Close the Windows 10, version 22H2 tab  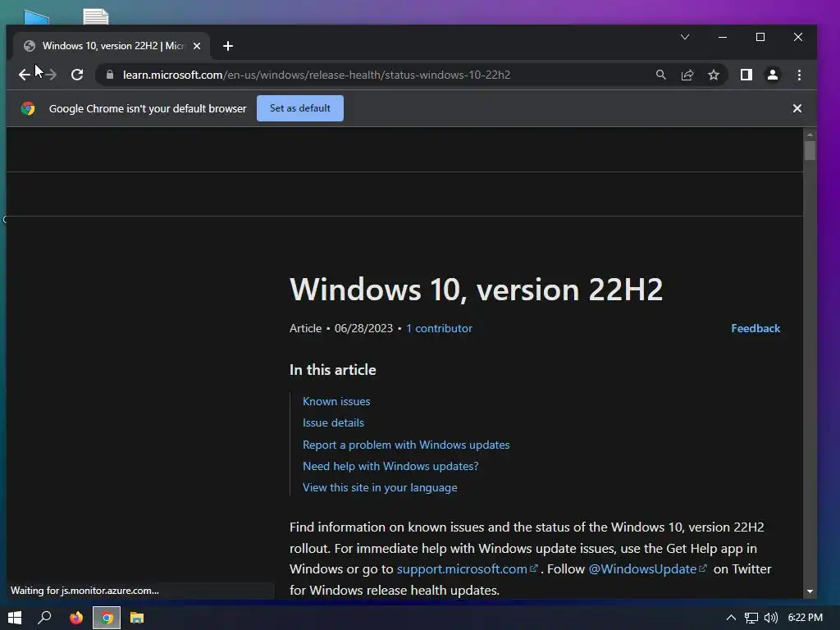point(197,46)
